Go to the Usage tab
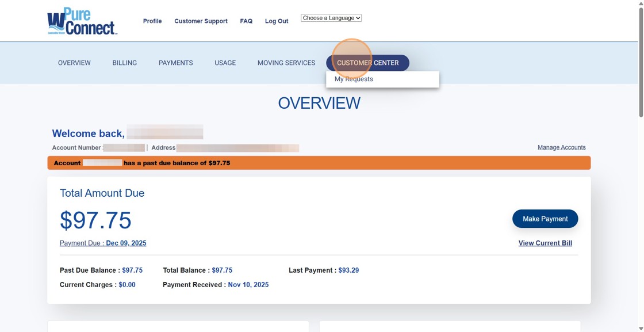 tap(225, 63)
